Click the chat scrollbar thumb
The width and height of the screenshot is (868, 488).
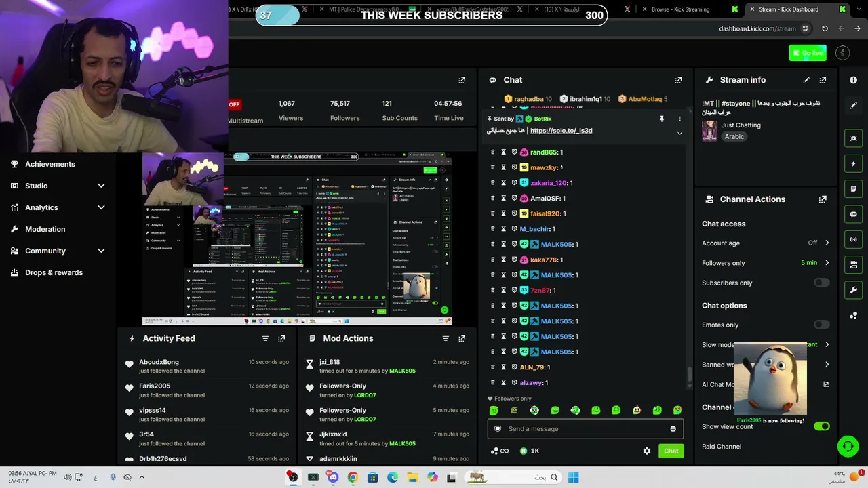(x=689, y=373)
